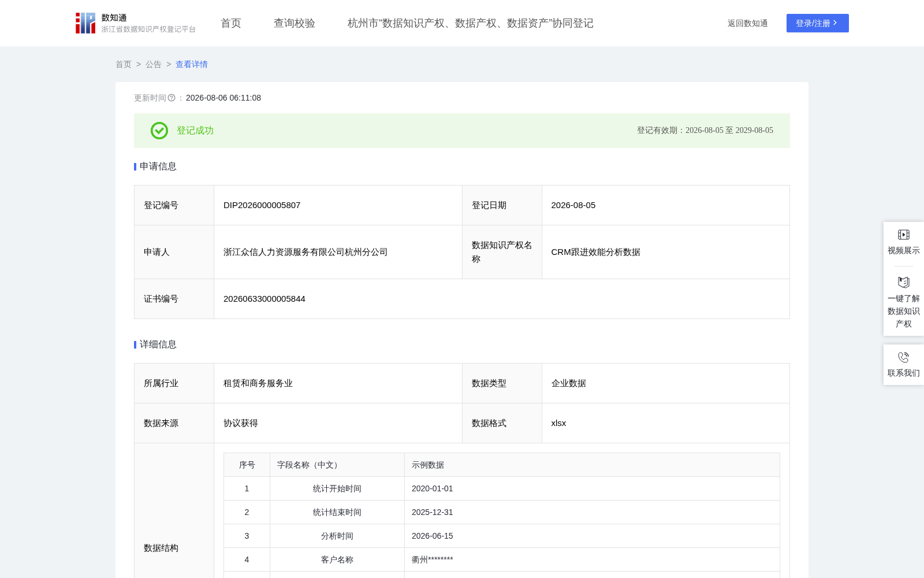Click the 申请信息 section heading
This screenshot has width=924, height=578.
158,166
